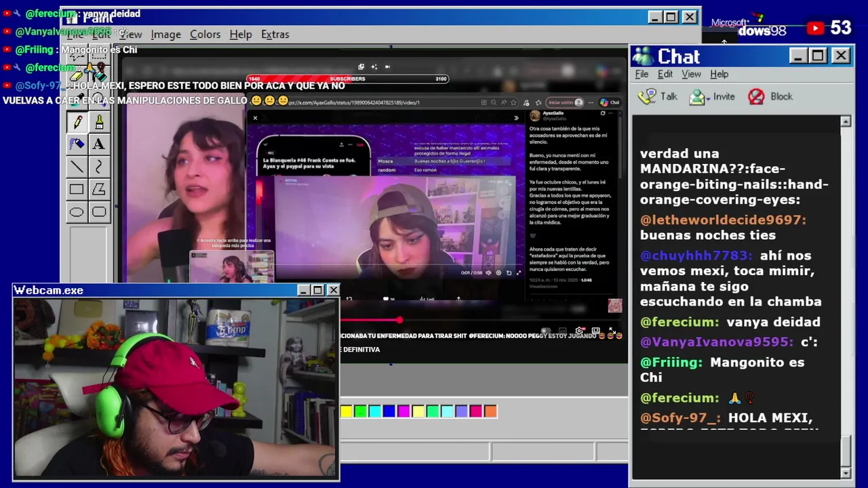Open Paint's Help menu
The image size is (868, 488).
(x=241, y=34)
